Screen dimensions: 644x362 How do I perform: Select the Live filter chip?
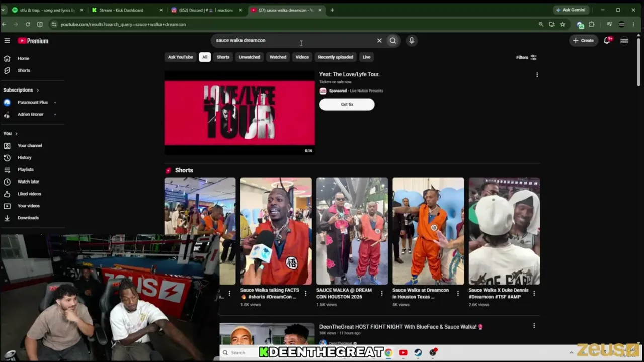pos(366,57)
